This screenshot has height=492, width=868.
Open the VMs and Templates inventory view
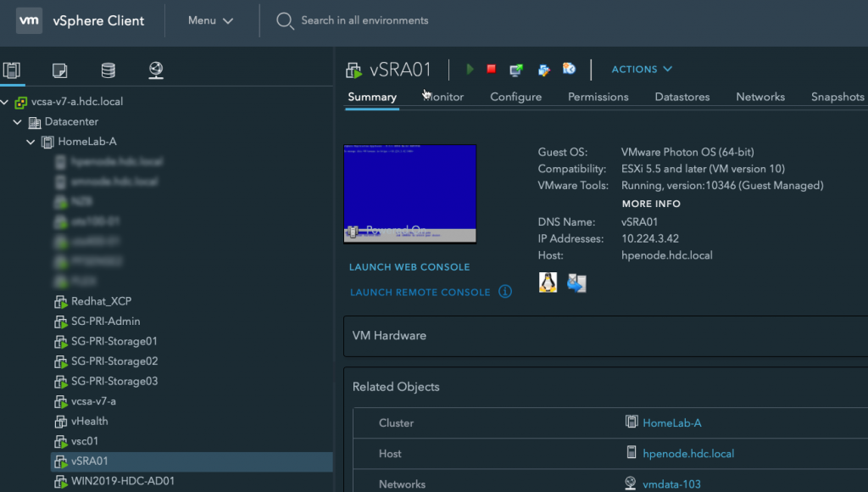60,70
